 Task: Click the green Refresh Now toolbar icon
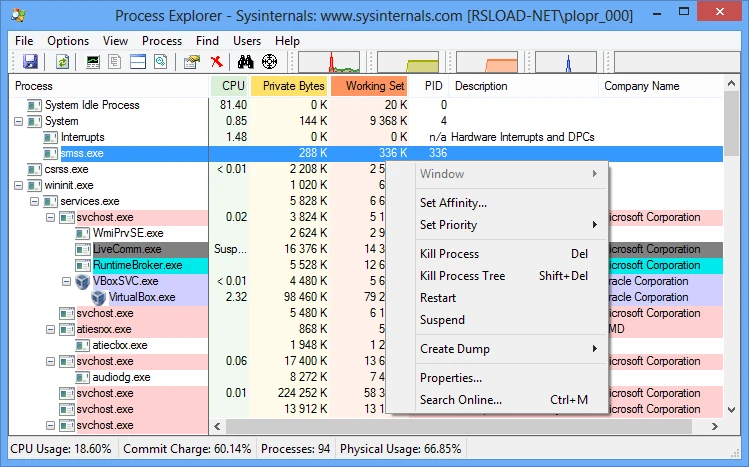pyautogui.click(x=62, y=62)
